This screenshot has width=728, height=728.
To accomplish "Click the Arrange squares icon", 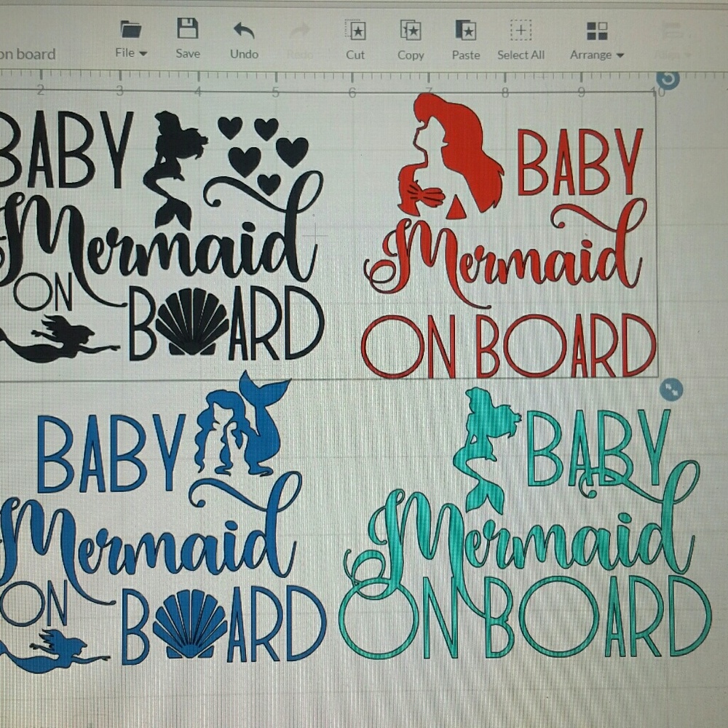I will tap(597, 31).
